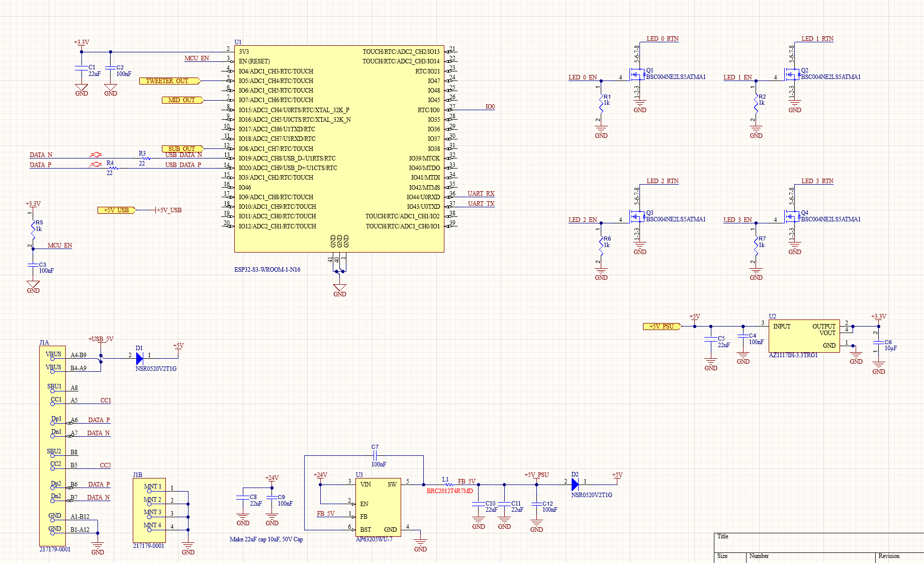This screenshot has width=924, height=563.
Task: Click the CC1 net label on J1A
Action: click(106, 400)
